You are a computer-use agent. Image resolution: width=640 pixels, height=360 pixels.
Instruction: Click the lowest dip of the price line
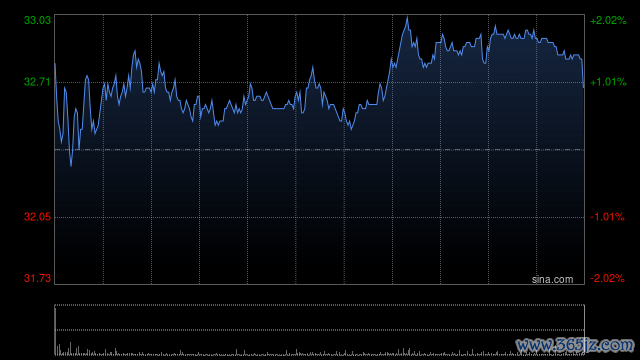coord(71,165)
